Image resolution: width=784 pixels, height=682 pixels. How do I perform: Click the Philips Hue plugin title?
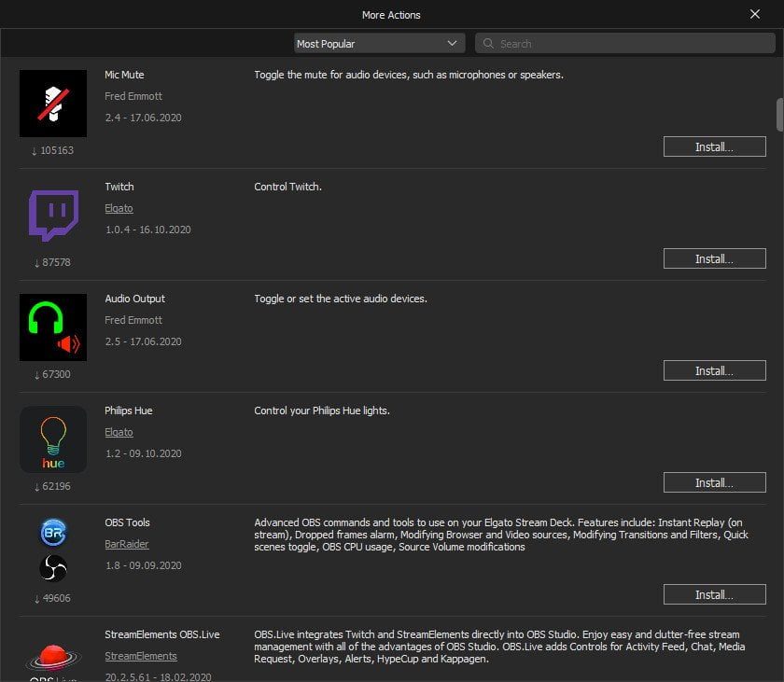click(x=129, y=411)
